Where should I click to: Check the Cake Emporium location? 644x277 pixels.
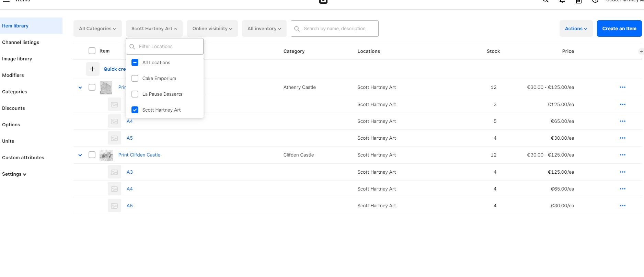135,78
